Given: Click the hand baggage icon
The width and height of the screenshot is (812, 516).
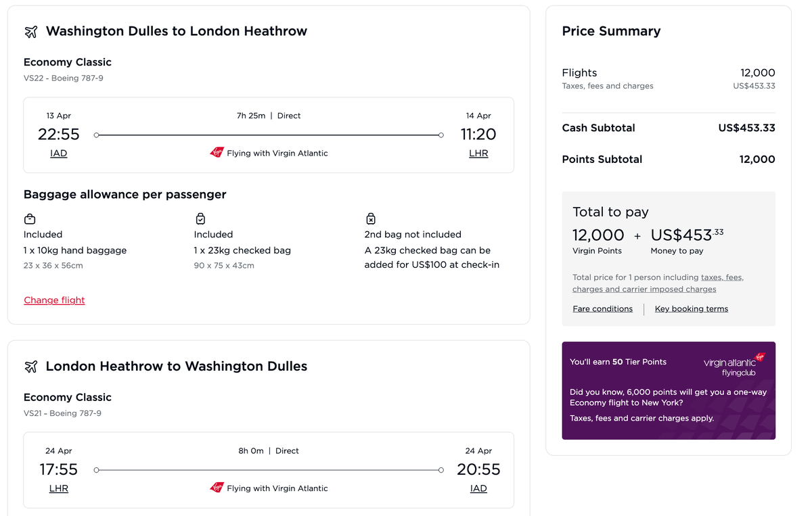Looking at the screenshot, I should tap(30, 219).
